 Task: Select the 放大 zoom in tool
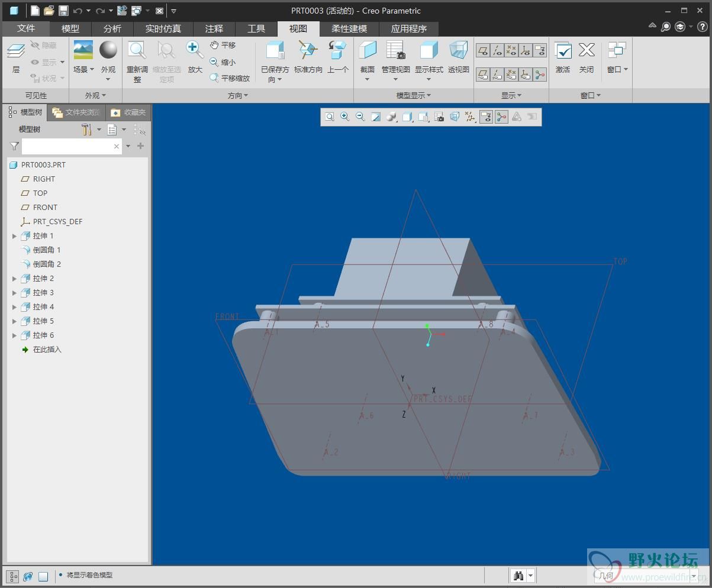click(x=195, y=50)
